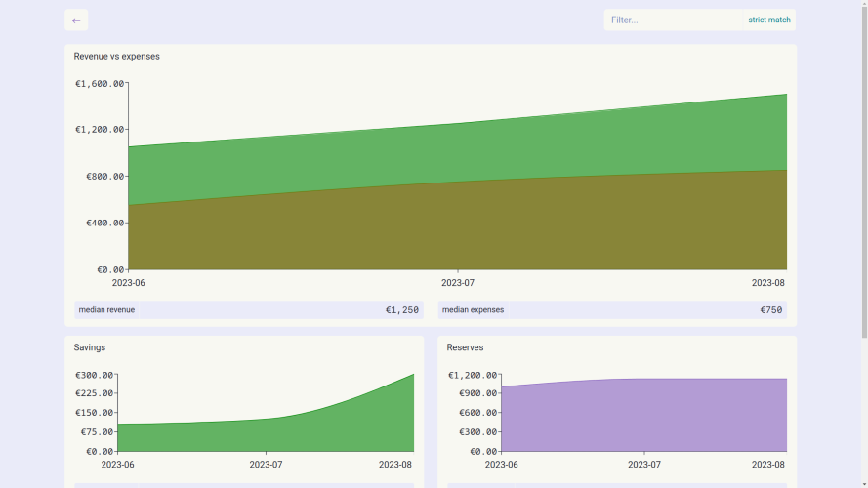The width and height of the screenshot is (868, 488).
Task: Click the purple Reserves chart area
Action: [643, 416]
